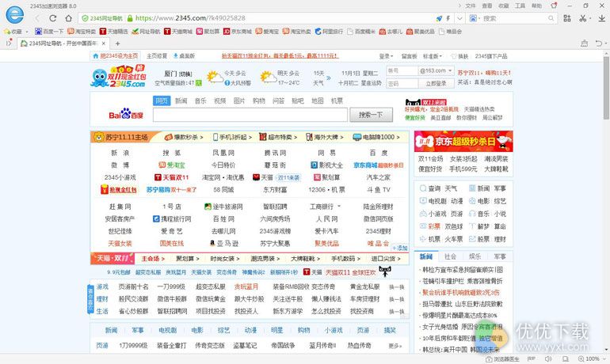Click the address bar URL field
Viewport: 610px width, 364px height.
coord(284,18)
